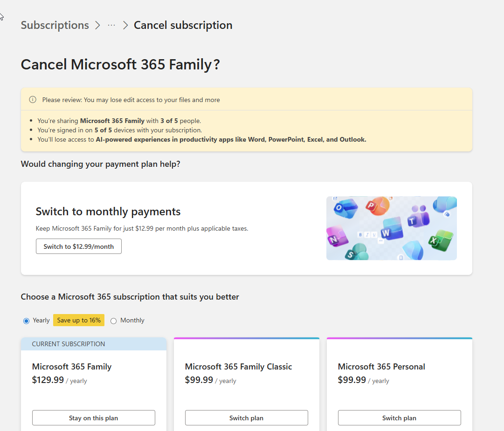Switch plan to Microsoft 365 Personal

(399, 418)
